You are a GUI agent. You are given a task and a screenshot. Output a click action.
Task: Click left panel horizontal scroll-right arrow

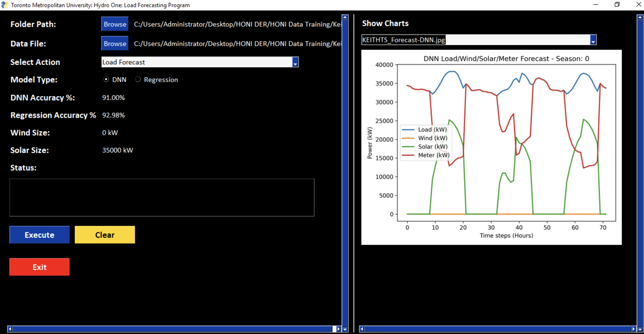(x=338, y=329)
